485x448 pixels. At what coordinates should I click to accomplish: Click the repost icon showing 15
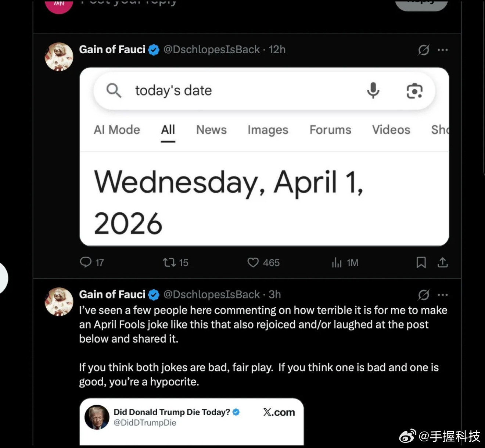(169, 262)
